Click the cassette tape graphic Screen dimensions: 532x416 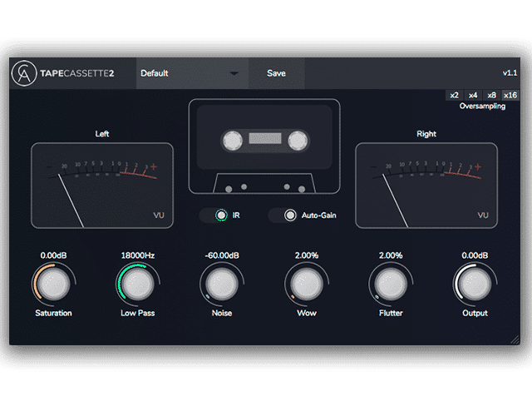tap(264, 146)
